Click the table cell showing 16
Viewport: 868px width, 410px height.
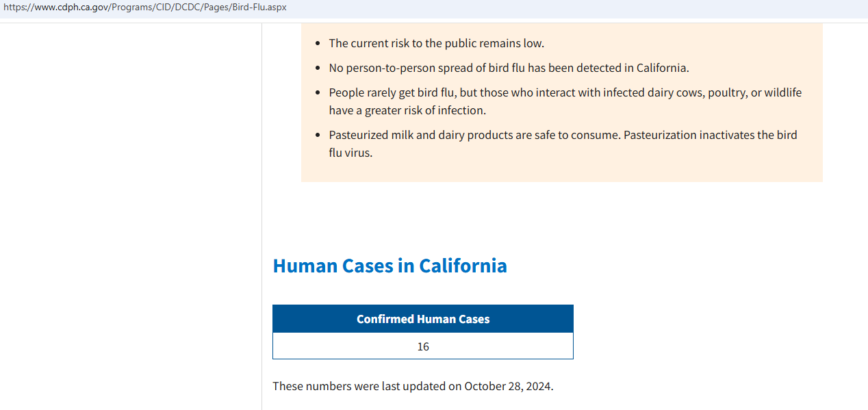[x=423, y=346]
